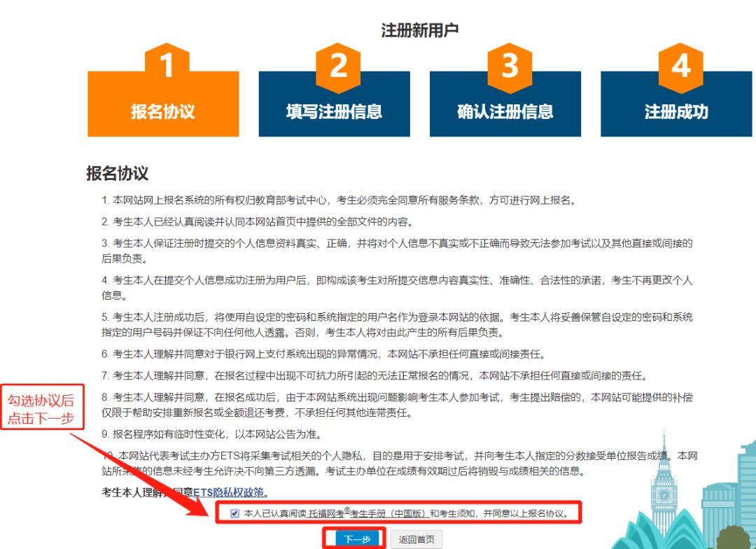Click the hexagon number 3 badge
Screen dimensions: 756x549
tap(510, 66)
